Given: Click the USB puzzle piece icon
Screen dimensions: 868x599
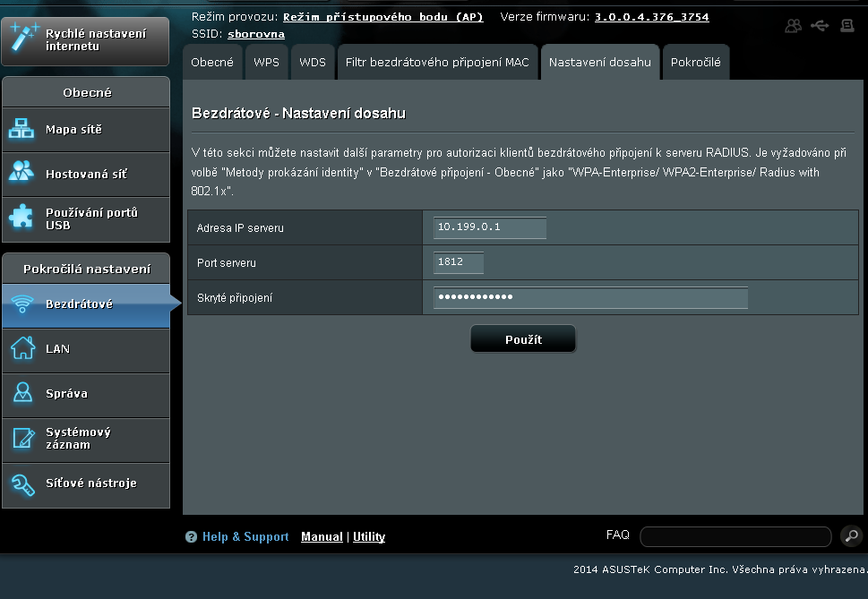Looking at the screenshot, I should (21, 218).
